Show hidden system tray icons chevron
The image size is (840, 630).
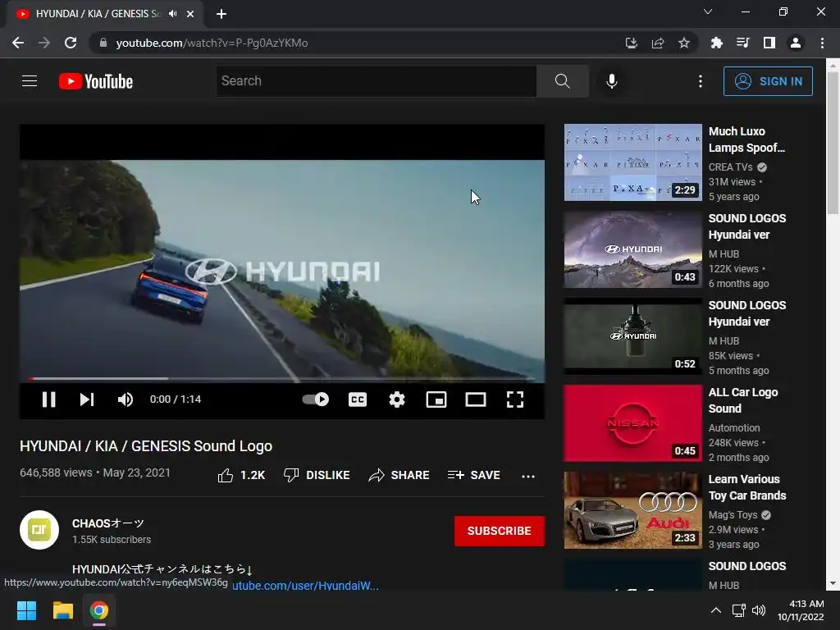(x=715, y=610)
